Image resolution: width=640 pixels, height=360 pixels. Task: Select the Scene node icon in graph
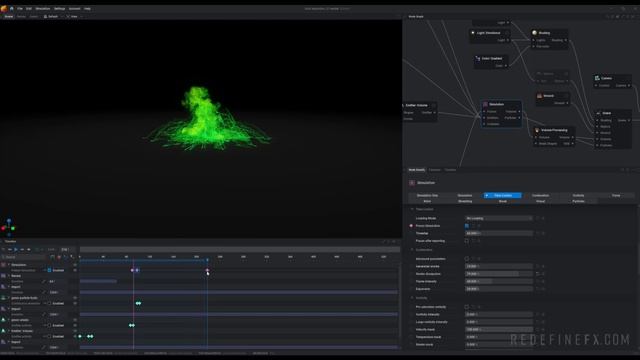click(x=598, y=113)
